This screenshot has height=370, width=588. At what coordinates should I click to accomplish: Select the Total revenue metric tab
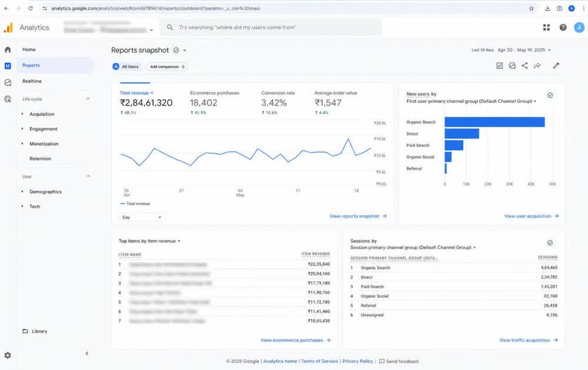pyautogui.click(x=146, y=103)
